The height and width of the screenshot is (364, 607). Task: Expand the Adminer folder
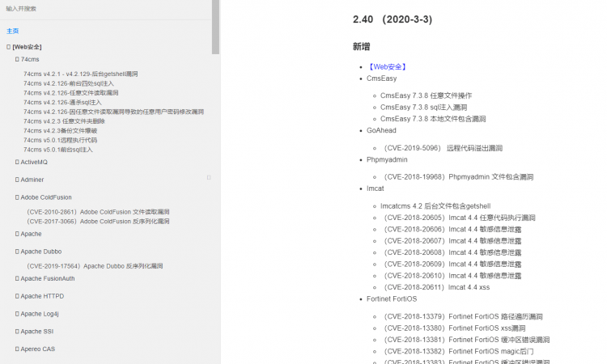[x=29, y=180]
